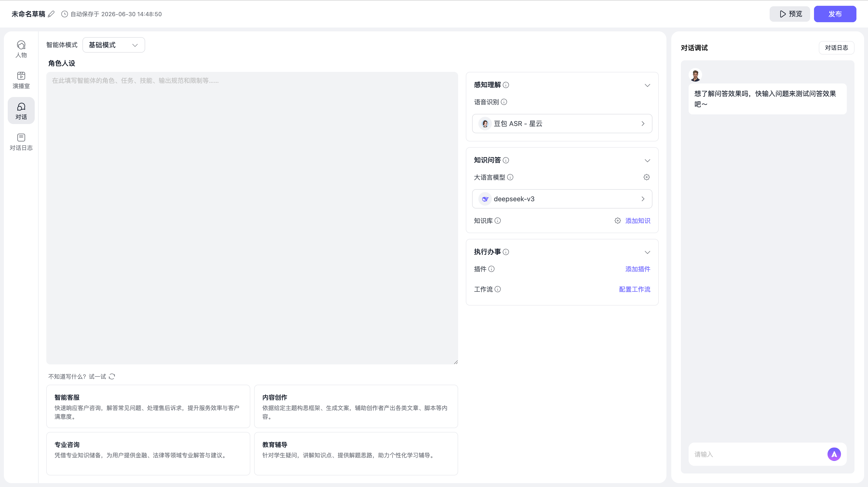
Task: Click the 添加插件 link
Action: point(637,269)
